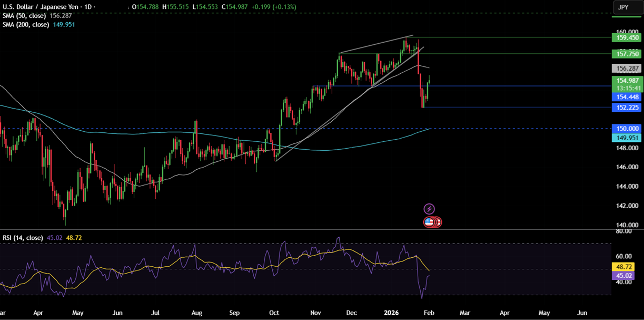Open the US flag economic events icon

tap(431, 221)
